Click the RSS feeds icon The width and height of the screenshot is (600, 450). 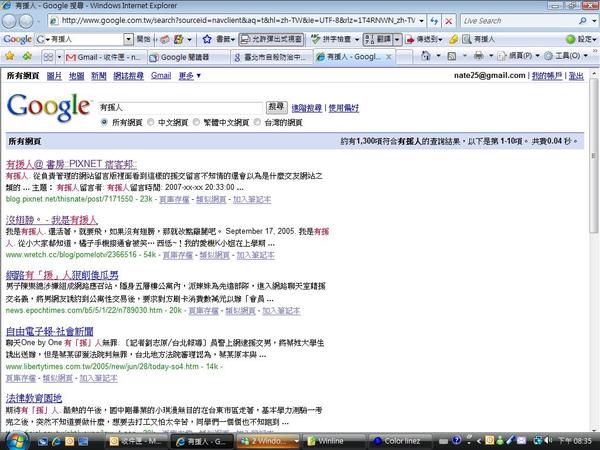tap(452, 56)
